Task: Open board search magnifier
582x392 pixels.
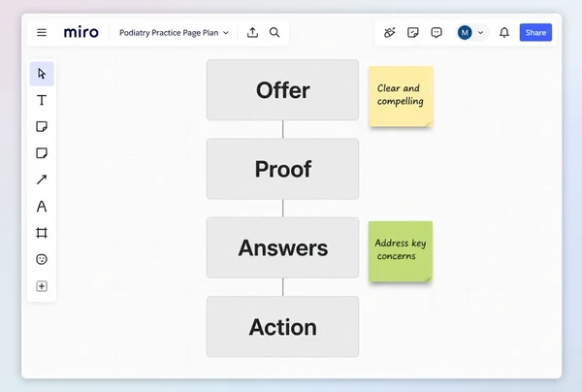Action: pyautogui.click(x=275, y=33)
